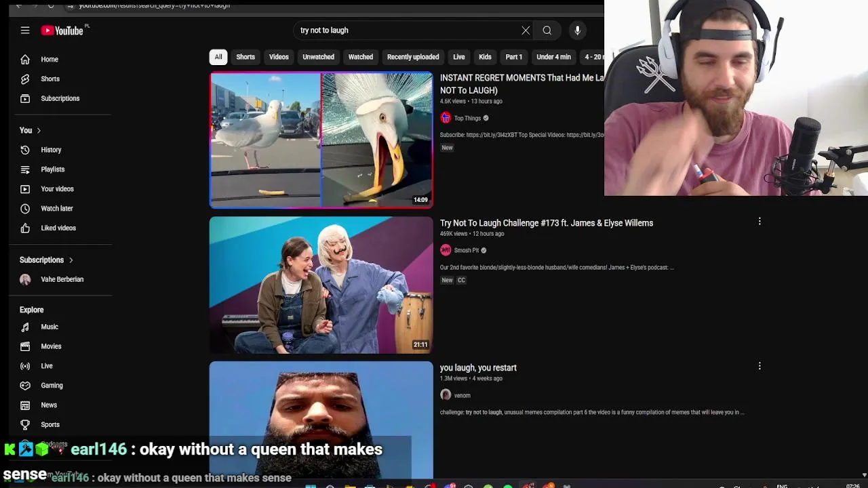Open more options for Try Not To Laugh #173
The image size is (868, 488).
pos(759,221)
